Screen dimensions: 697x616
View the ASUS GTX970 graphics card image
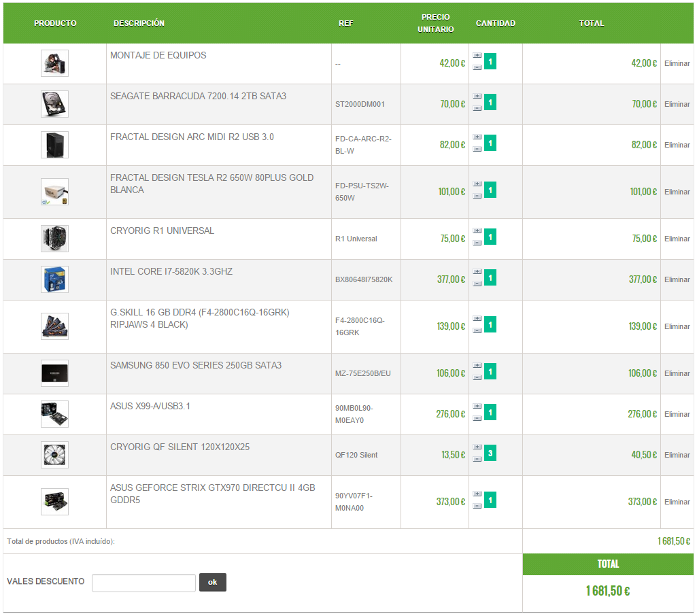(54, 502)
